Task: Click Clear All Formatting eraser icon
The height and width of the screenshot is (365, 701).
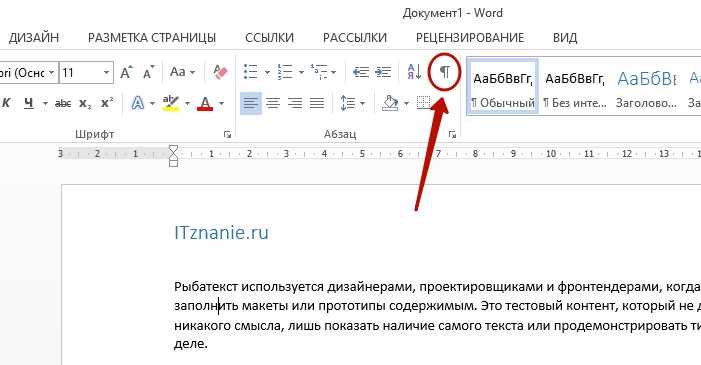Action: 220,72
